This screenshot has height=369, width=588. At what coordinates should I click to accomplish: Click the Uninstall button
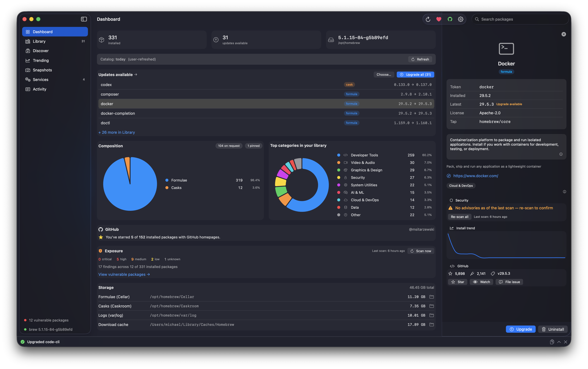(553, 329)
